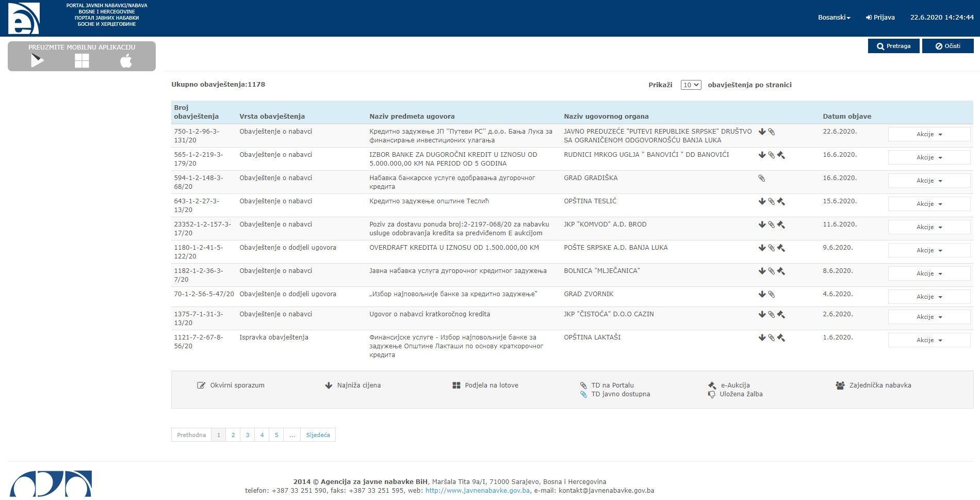Go to page 3 of results
This screenshot has height=500, width=980.
(248, 435)
